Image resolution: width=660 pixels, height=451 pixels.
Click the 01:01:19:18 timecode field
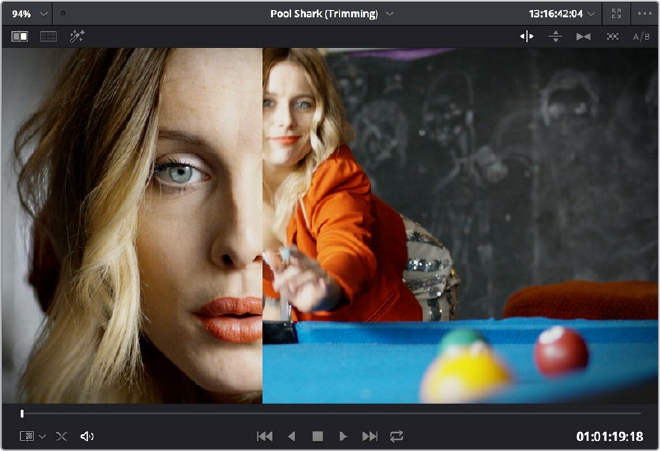(609, 436)
